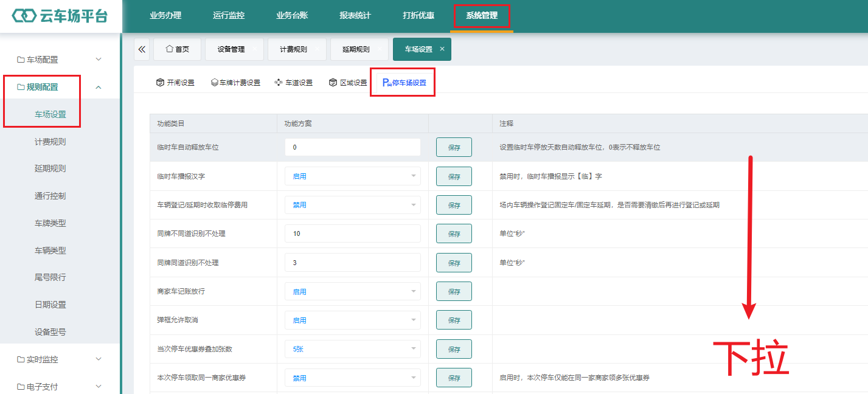Click the note about 自动释放车位

coord(580,147)
